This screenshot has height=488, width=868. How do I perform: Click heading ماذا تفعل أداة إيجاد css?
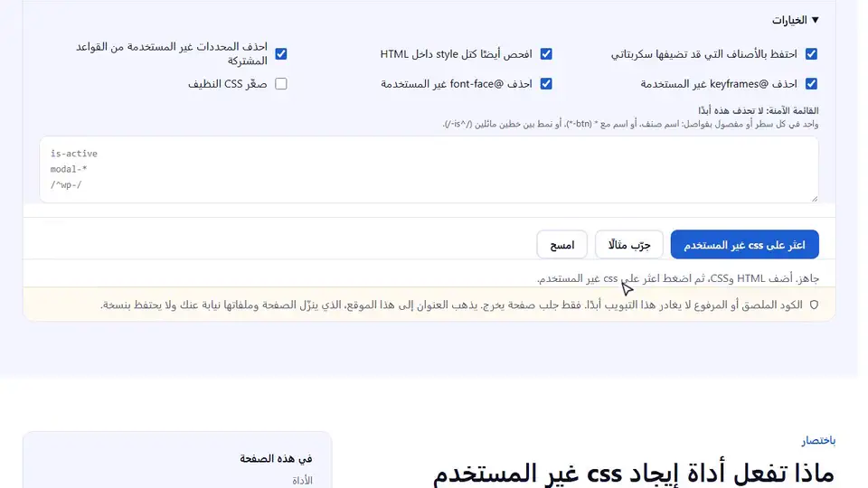tap(633, 474)
